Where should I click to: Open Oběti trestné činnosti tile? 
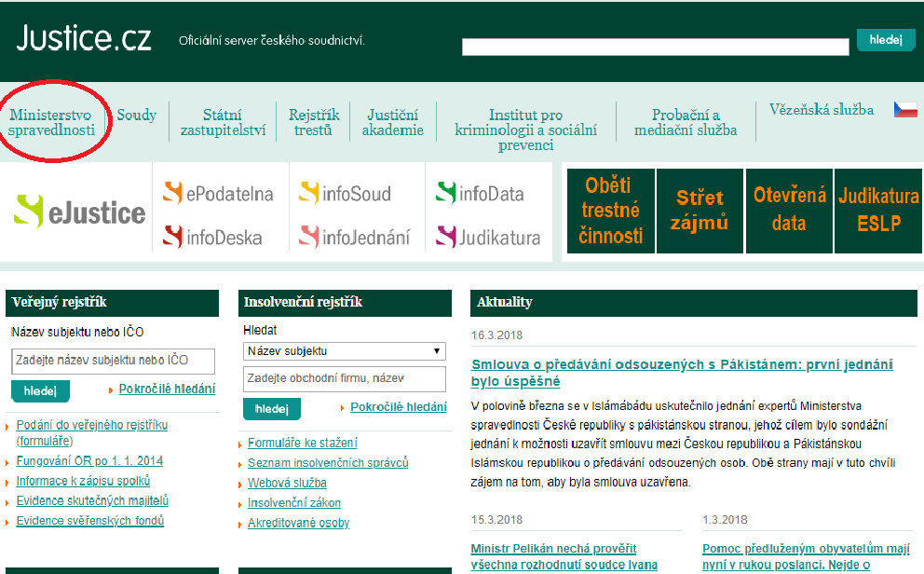[610, 211]
